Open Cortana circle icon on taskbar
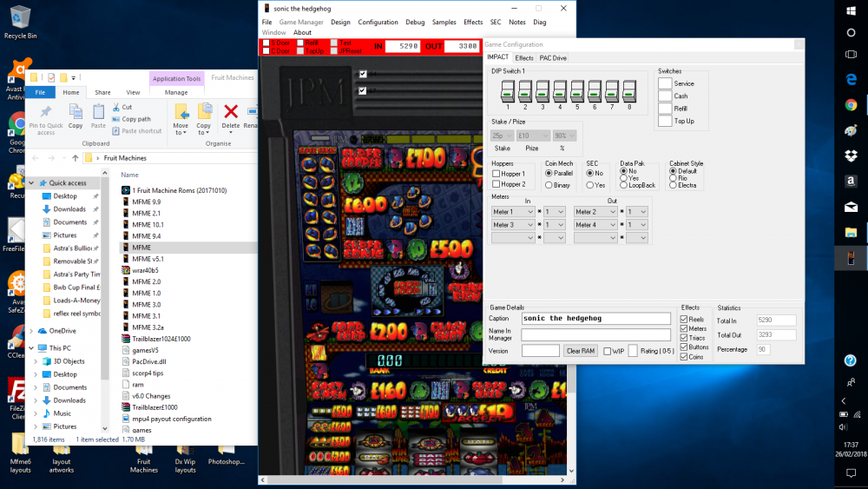 click(x=851, y=33)
